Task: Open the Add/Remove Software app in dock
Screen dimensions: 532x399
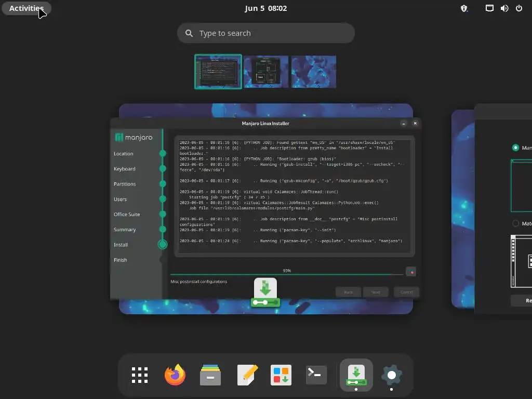Action: [281, 375]
